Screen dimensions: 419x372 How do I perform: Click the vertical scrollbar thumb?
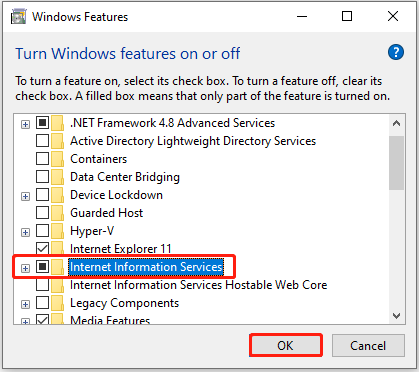click(396, 163)
